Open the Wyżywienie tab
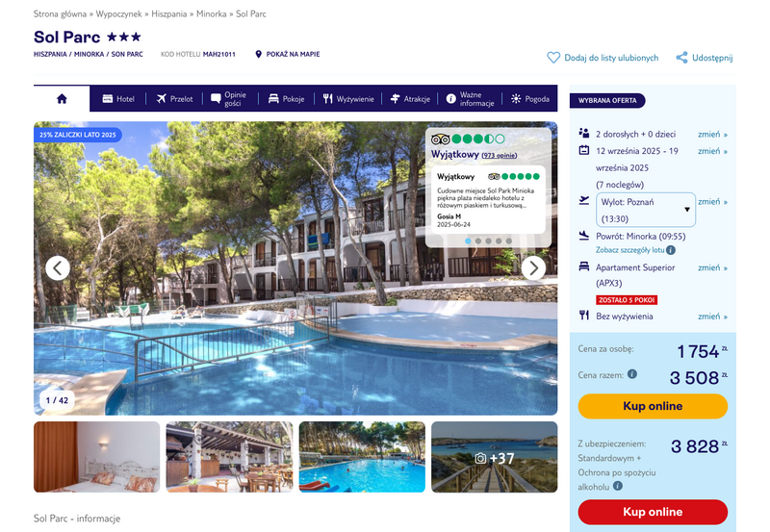 (x=348, y=99)
